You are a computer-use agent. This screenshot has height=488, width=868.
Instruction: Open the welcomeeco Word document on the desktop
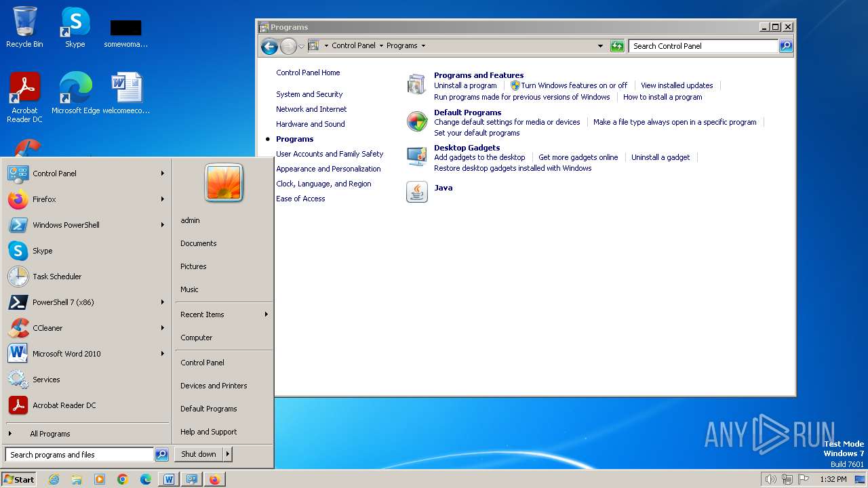click(x=126, y=93)
